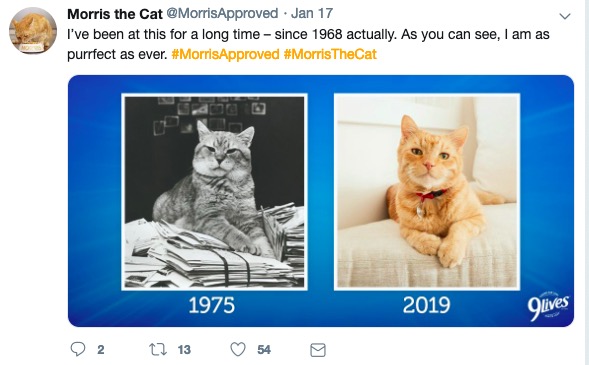Click the Morris the Cat display name

click(115, 14)
